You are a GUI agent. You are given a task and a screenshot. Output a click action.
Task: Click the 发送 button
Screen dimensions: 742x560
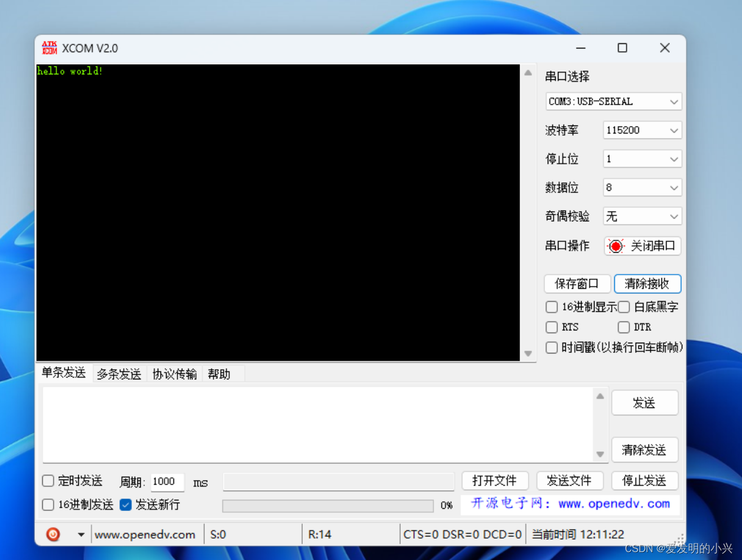click(x=645, y=403)
